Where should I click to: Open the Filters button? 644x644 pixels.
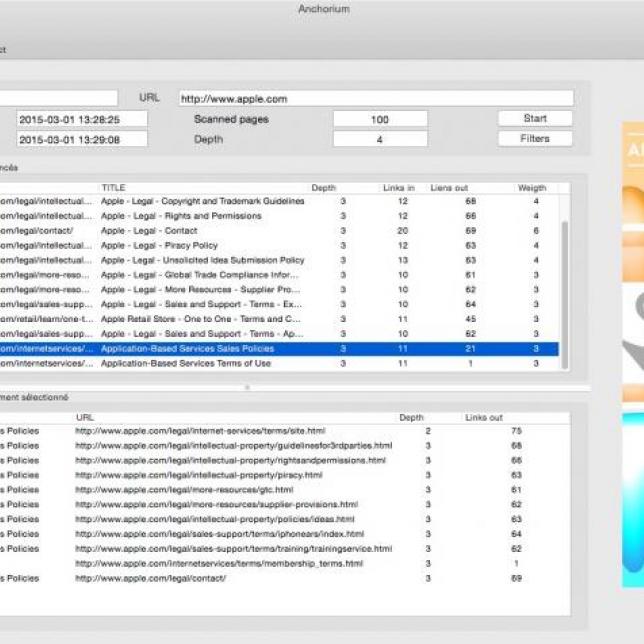pos(535,139)
